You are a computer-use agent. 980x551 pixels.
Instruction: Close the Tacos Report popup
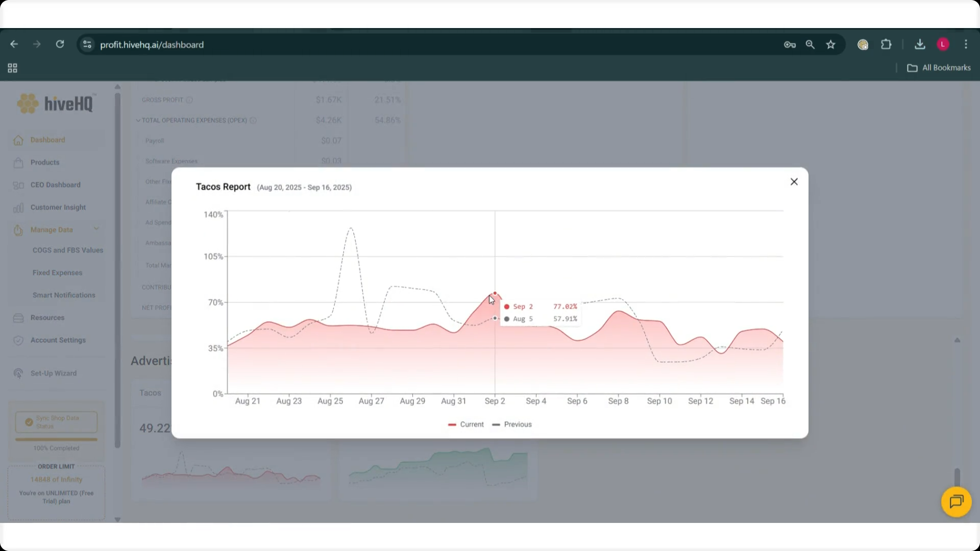coord(794,182)
